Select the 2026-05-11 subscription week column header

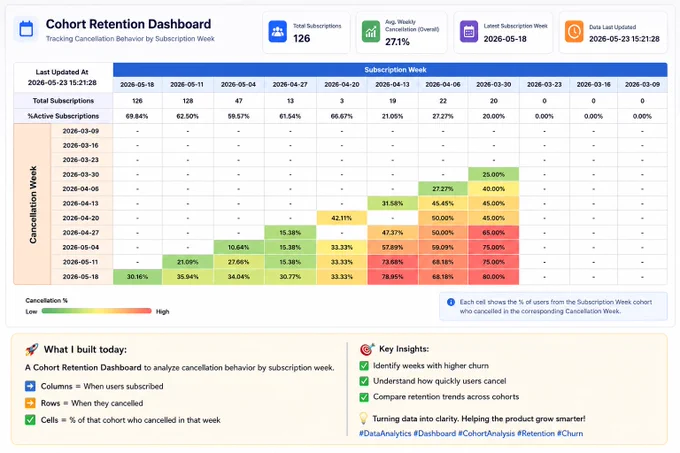(187, 85)
